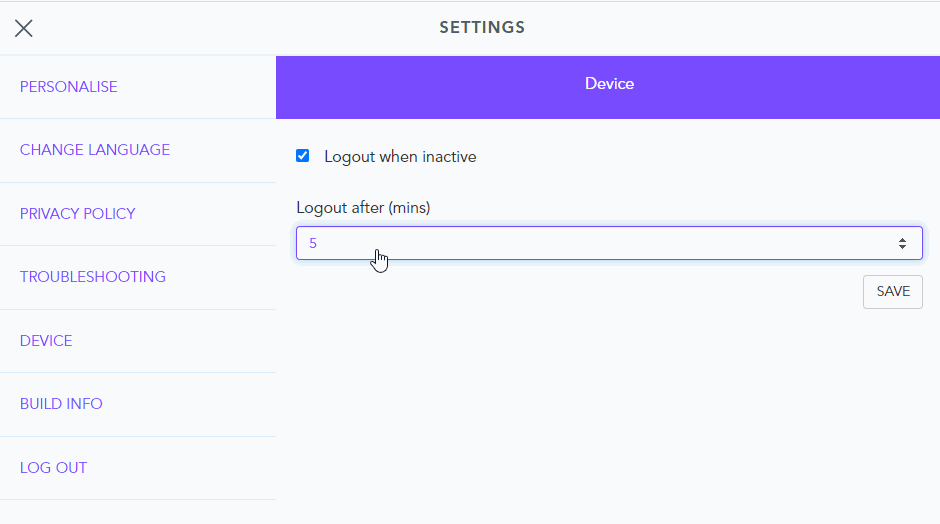
Task: View the Privacy Policy page
Action: pyautogui.click(x=78, y=214)
